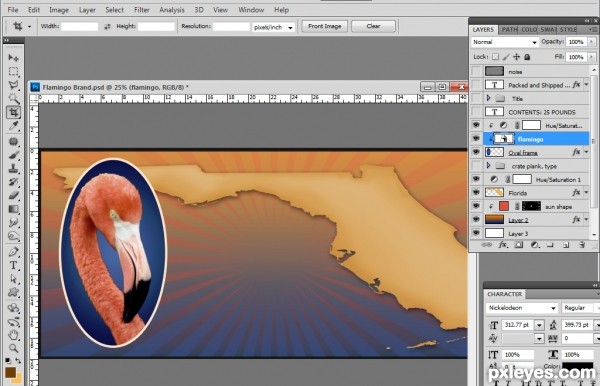Select the Custom Shape tool

pyautogui.click(x=13, y=292)
